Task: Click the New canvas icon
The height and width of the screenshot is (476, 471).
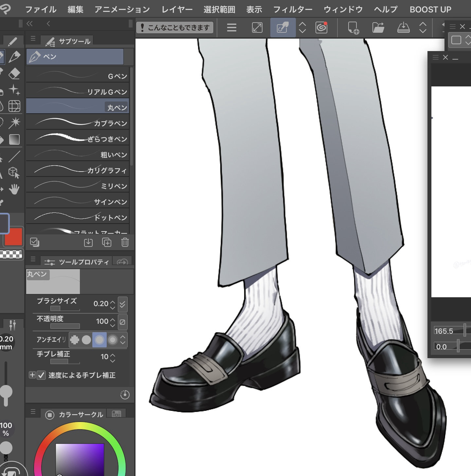Action: click(353, 28)
